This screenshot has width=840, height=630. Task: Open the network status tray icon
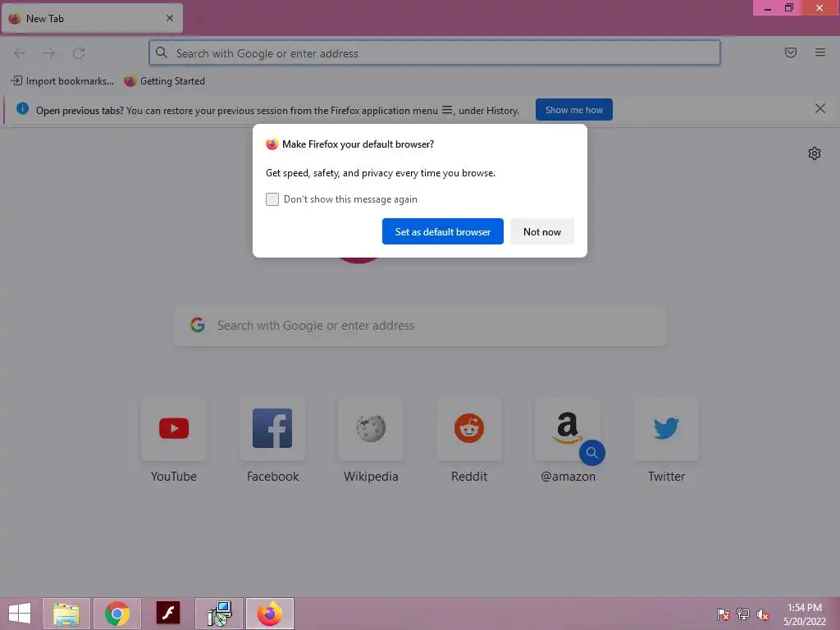pos(743,614)
